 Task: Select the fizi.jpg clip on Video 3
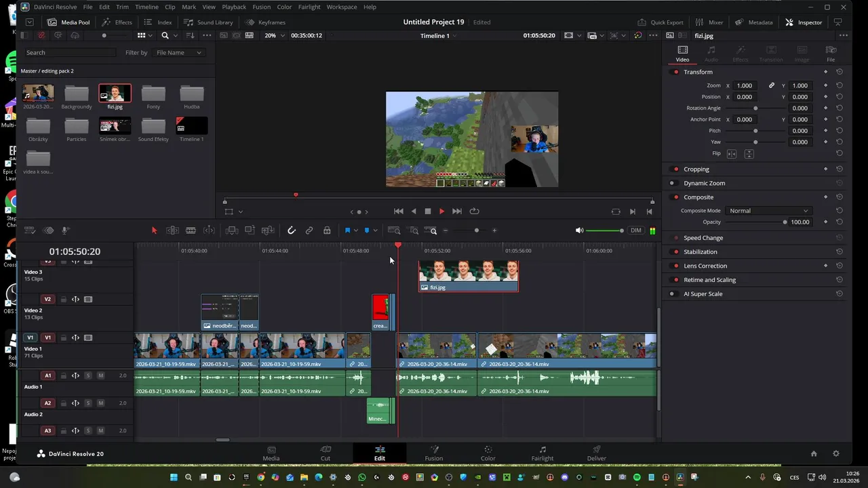coord(468,277)
